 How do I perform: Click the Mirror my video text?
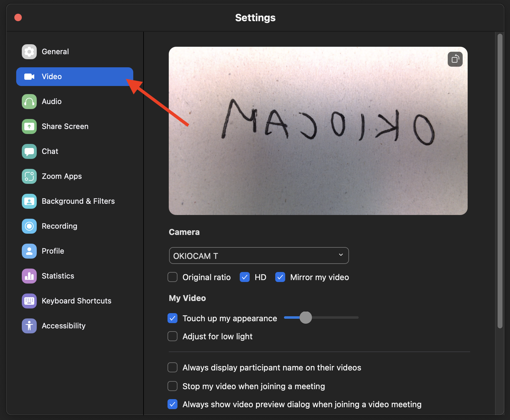[x=319, y=277]
